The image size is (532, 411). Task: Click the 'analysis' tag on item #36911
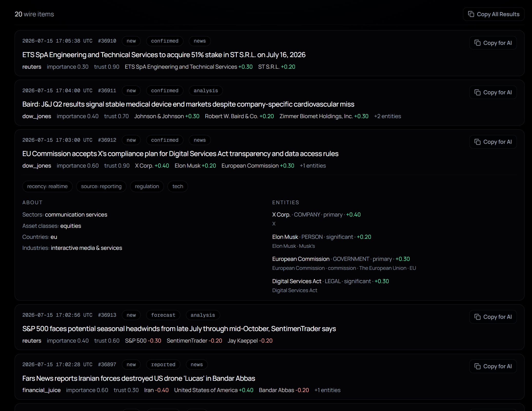[x=206, y=90]
